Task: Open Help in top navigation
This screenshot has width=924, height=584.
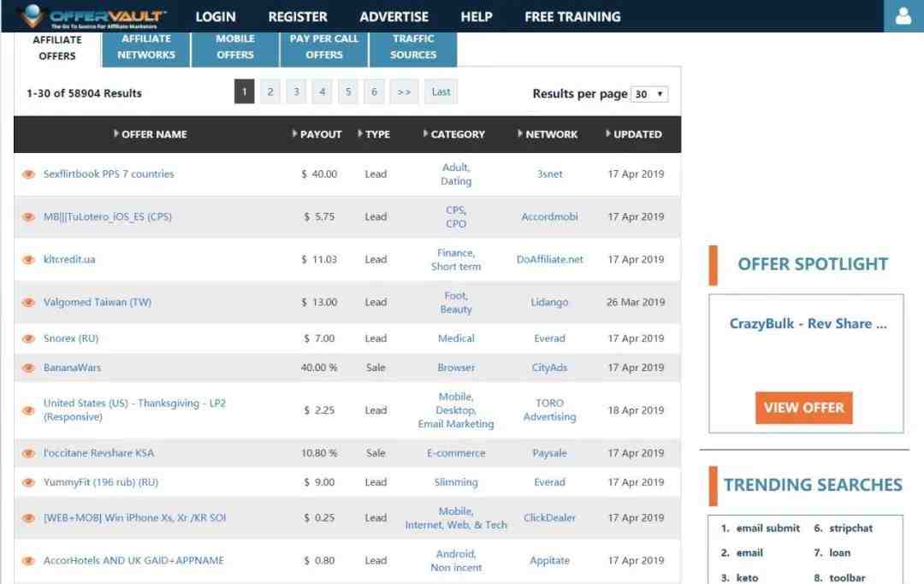Action: pos(477,16)
